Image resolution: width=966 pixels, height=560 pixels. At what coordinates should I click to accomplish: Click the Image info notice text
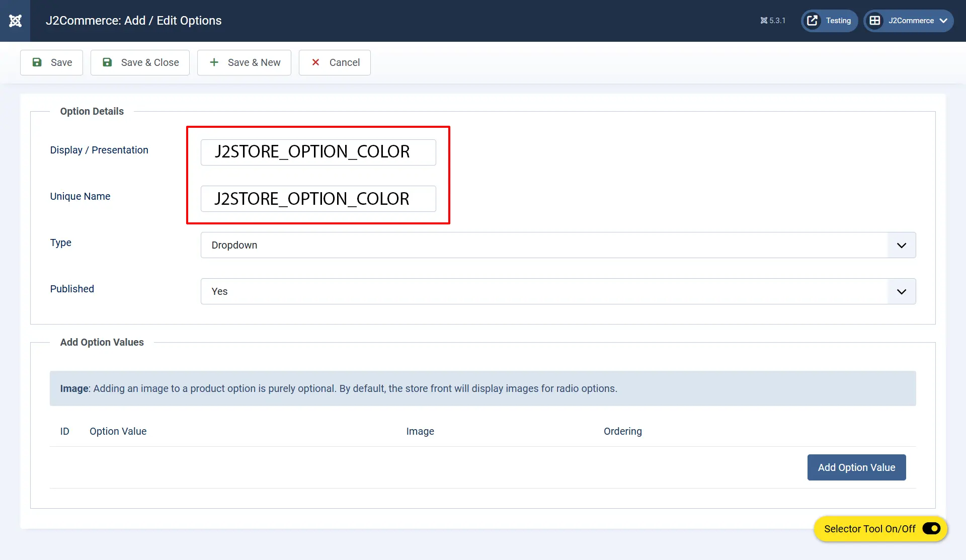[x=339, y=388]
